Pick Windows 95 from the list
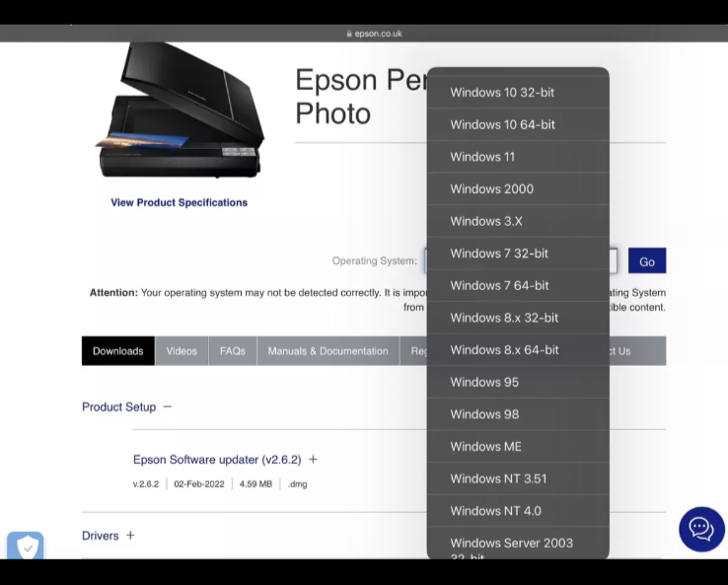Image resolution: width=728 pixels, height=585 pixels. pyautogui.click(x=518, y=382)
